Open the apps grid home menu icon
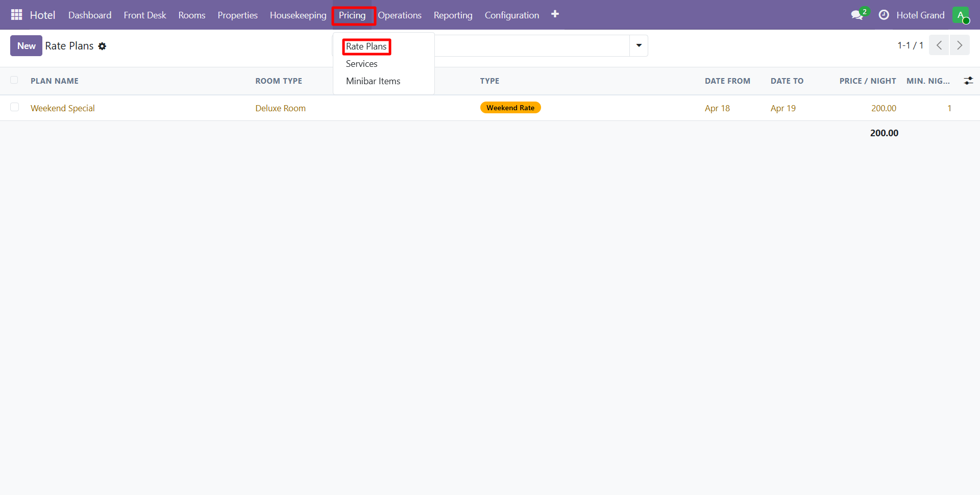Viewport: 980px width, 495px height. pyautogui.click(x=16, y=15)
